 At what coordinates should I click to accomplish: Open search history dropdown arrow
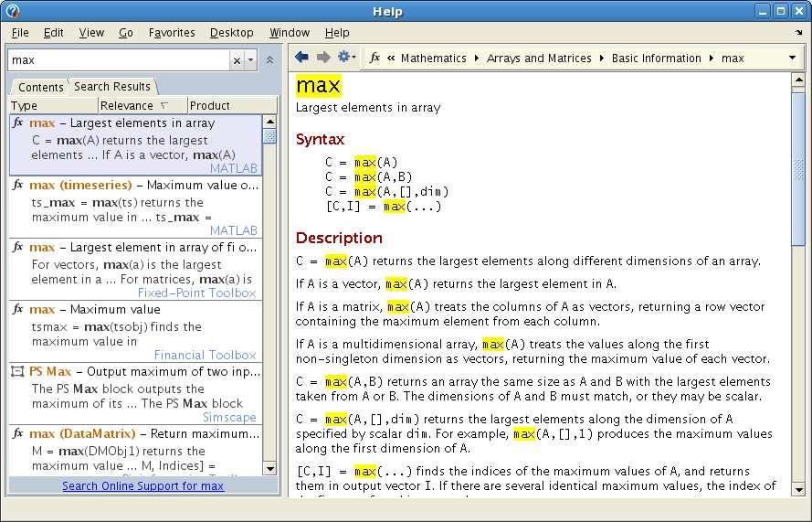250,60
